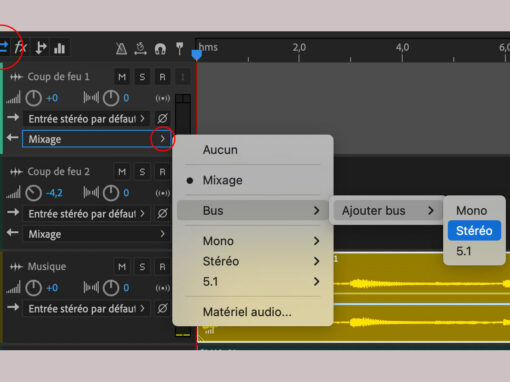This screenshot has height=382, width=510.
Task: Solo the Coup de feu 2 track
Action: (142, 172)
